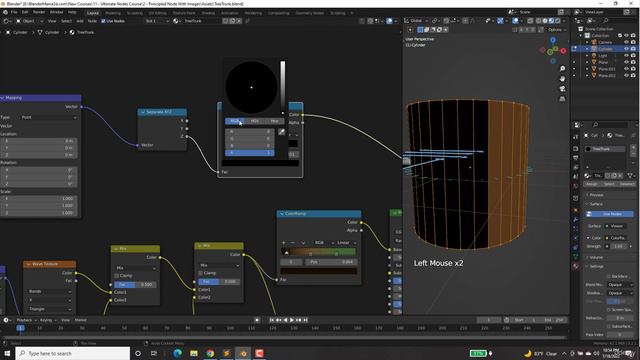Expand the Preview panel in material properties
The image size is (640, 360).
click(596, 195)
